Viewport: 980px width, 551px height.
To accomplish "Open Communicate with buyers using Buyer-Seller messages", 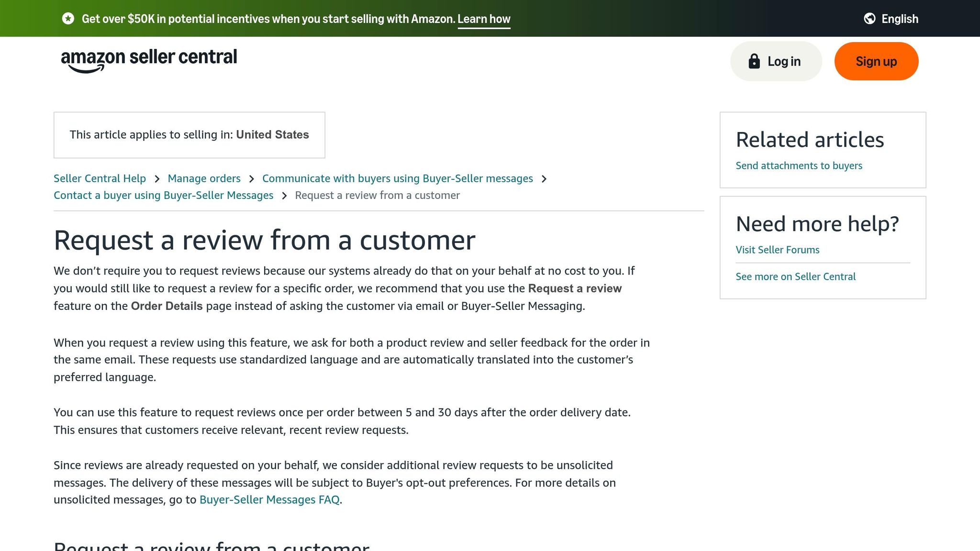I will click(x=397, y=178).
